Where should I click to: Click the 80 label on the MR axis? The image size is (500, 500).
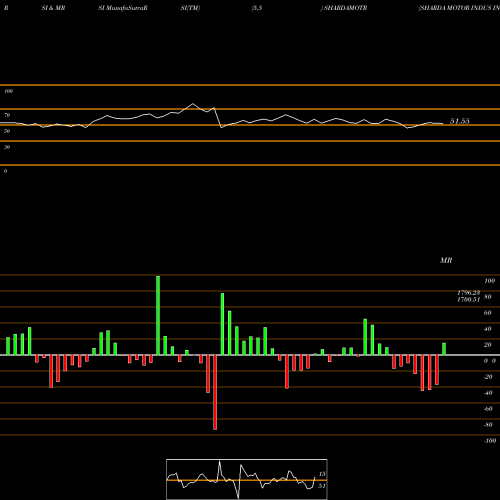(x=488, y=297)
